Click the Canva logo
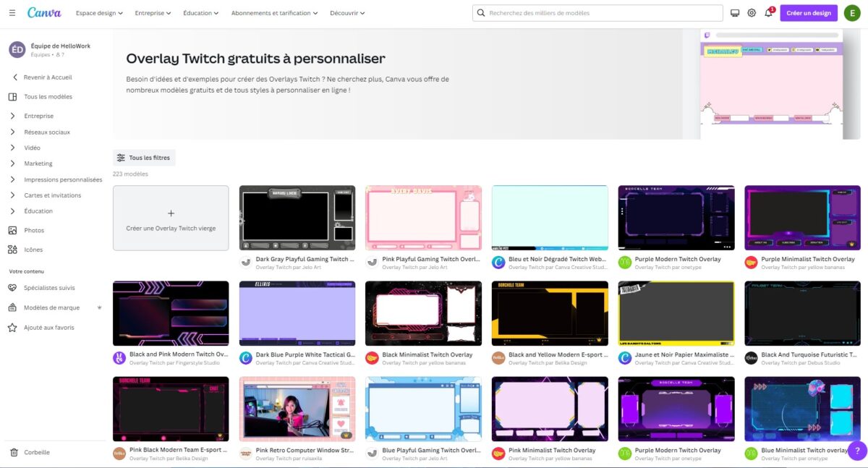Screen dimensions: 868x468 tap(44, 12)
